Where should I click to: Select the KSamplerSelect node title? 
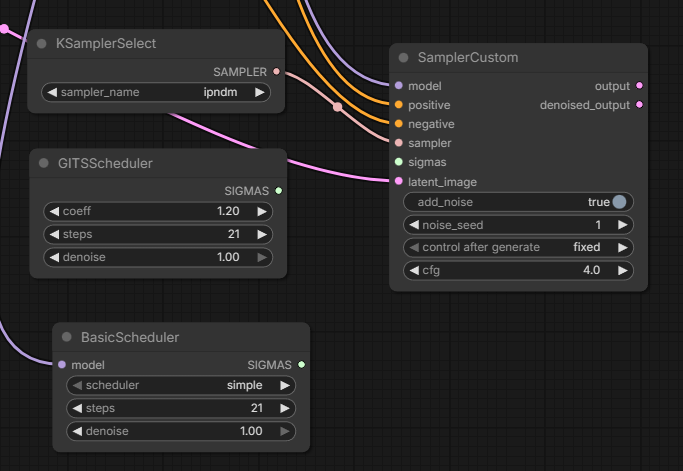pyautogui.click(x=106, y=44)
